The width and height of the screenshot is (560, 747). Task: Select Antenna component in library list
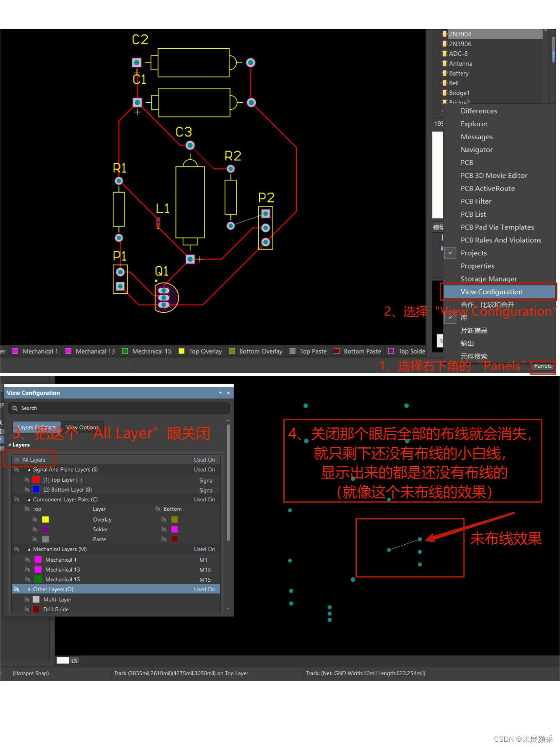point(460,64)
